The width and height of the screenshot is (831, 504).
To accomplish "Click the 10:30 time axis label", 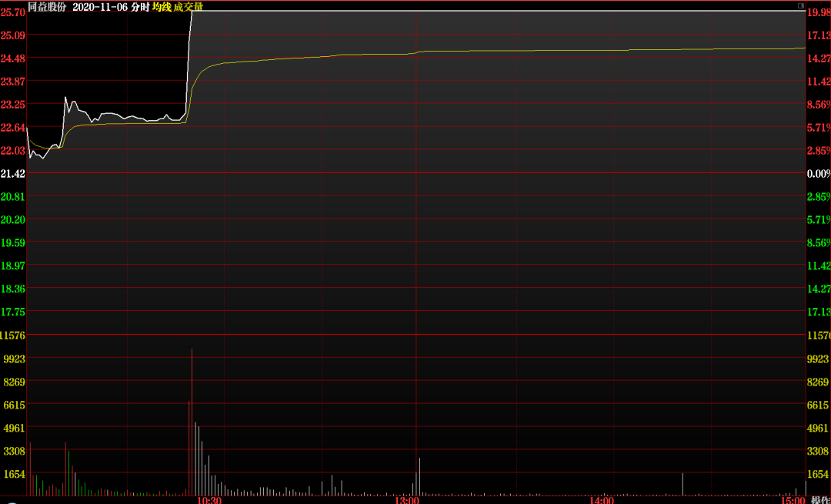I will pos(210,500).
